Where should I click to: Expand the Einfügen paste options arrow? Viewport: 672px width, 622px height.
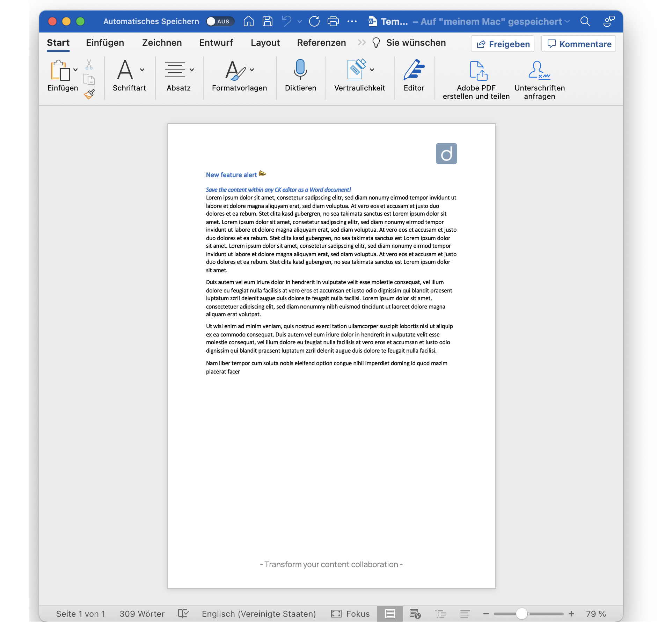point(75,70)
